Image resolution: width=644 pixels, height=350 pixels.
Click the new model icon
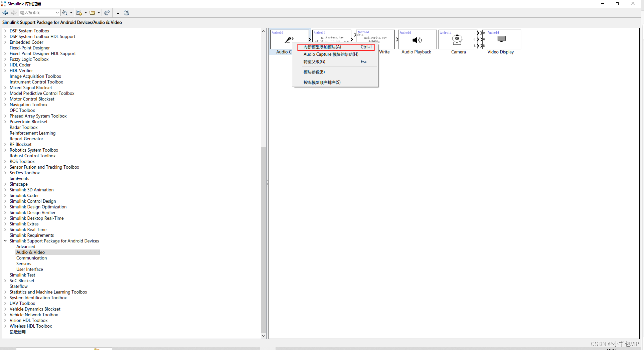coord(79,13)
